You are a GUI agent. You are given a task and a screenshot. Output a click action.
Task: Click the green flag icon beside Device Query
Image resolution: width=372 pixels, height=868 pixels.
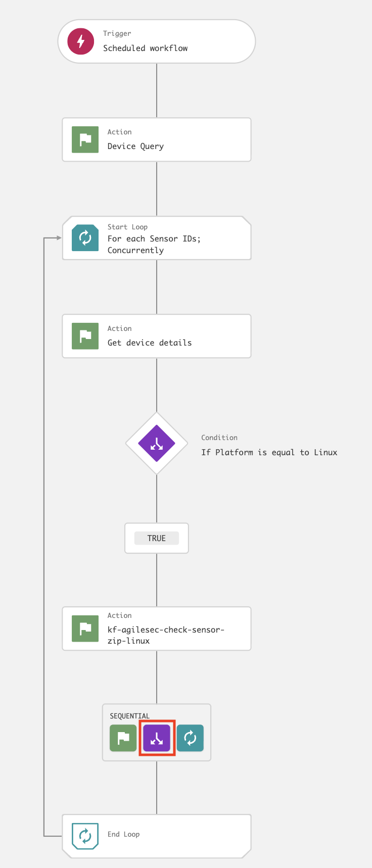point(85,139)
